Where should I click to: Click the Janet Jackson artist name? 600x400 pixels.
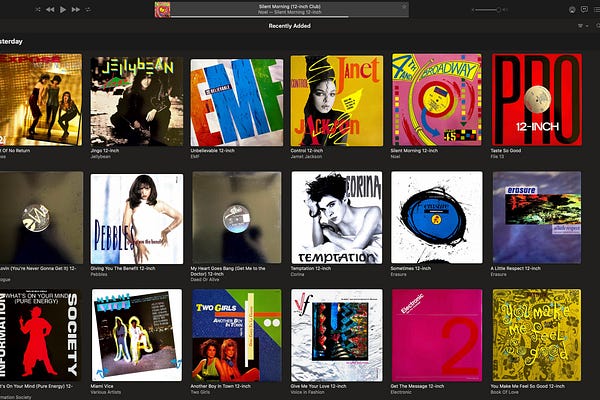[306, 157]
